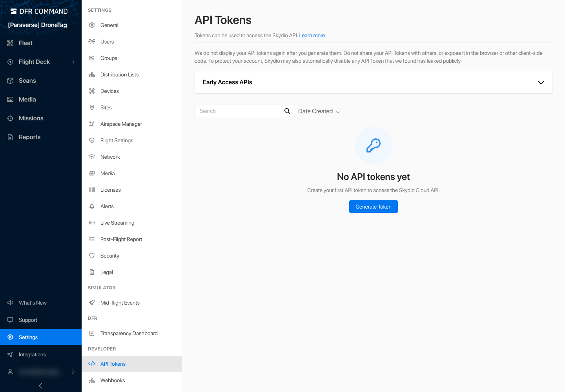Click the What's New megaphone icon
565x392 pixels.
pyautogui.click(x=10, y=303)
